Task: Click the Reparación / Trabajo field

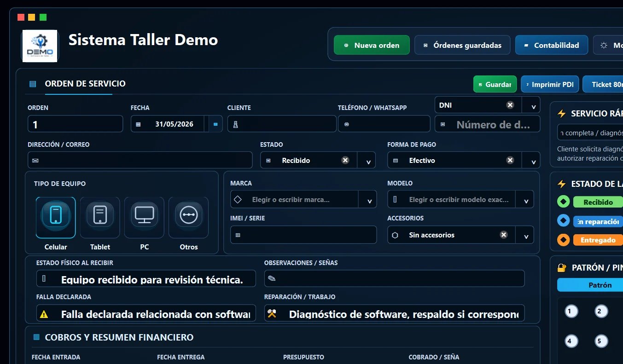Action: (x=394, y=313)
